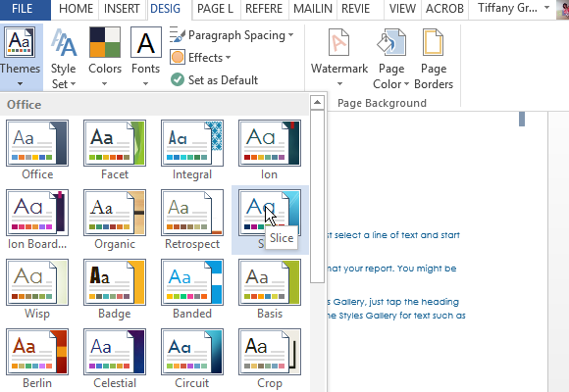Open the Style Set gallery
The width and height of the screenshot is (569, 392).
[64, 58]
